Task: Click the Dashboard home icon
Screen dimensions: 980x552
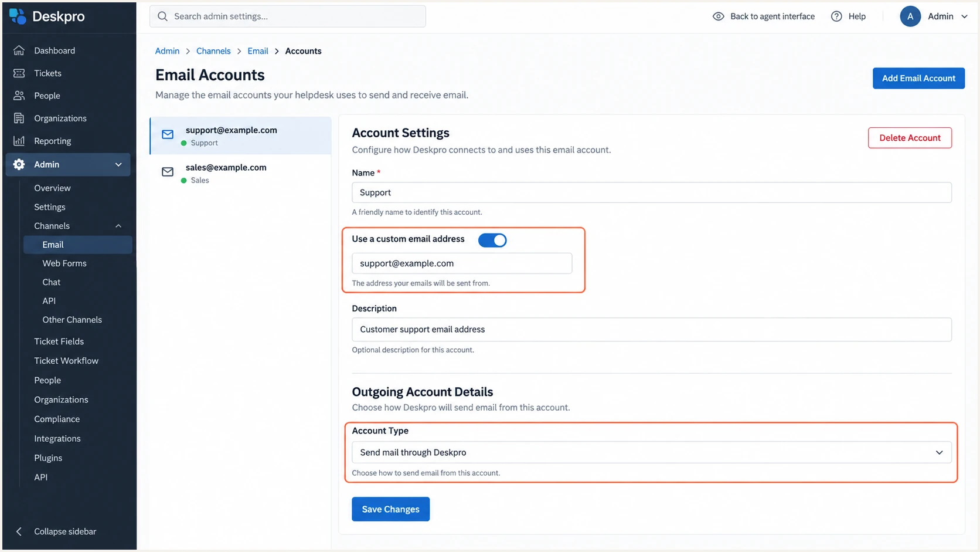Action: click(19, 50)
